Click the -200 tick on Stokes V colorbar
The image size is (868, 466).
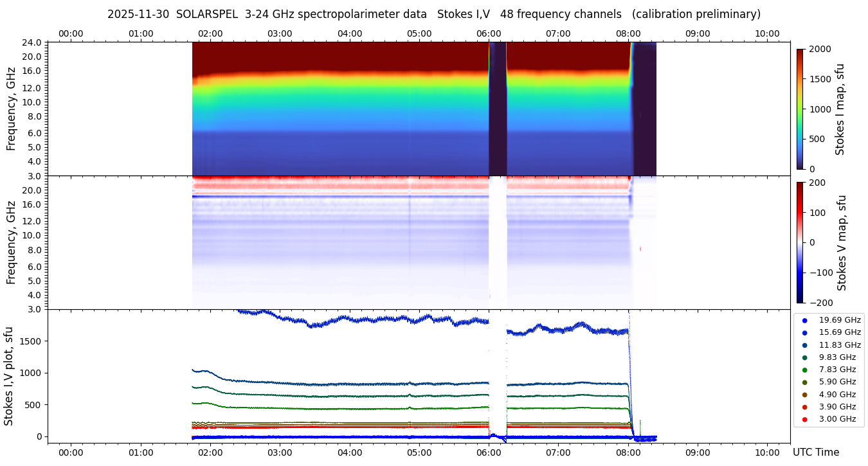[x=820, y=302]
